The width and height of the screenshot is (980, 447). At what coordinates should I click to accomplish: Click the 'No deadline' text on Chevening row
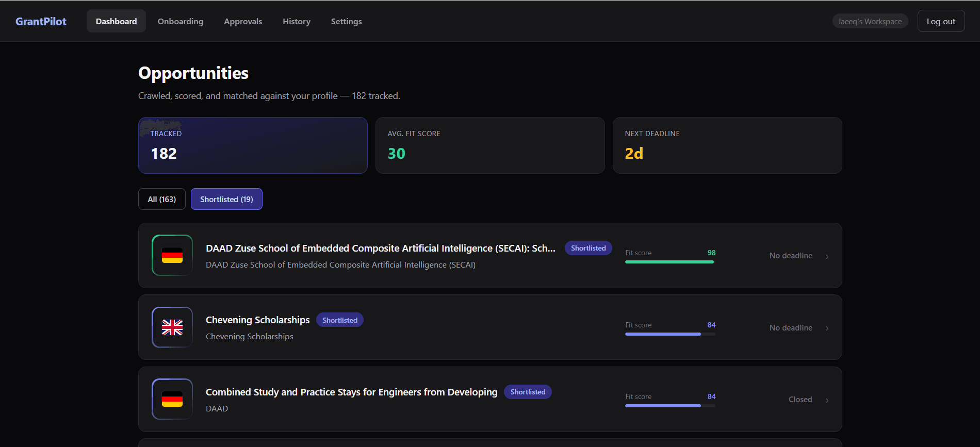pos(791,328)
